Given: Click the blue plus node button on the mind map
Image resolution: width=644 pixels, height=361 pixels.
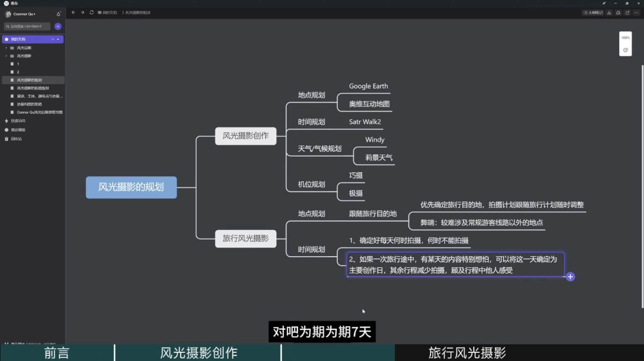Looking at the screenshot, I should (570, 276).
